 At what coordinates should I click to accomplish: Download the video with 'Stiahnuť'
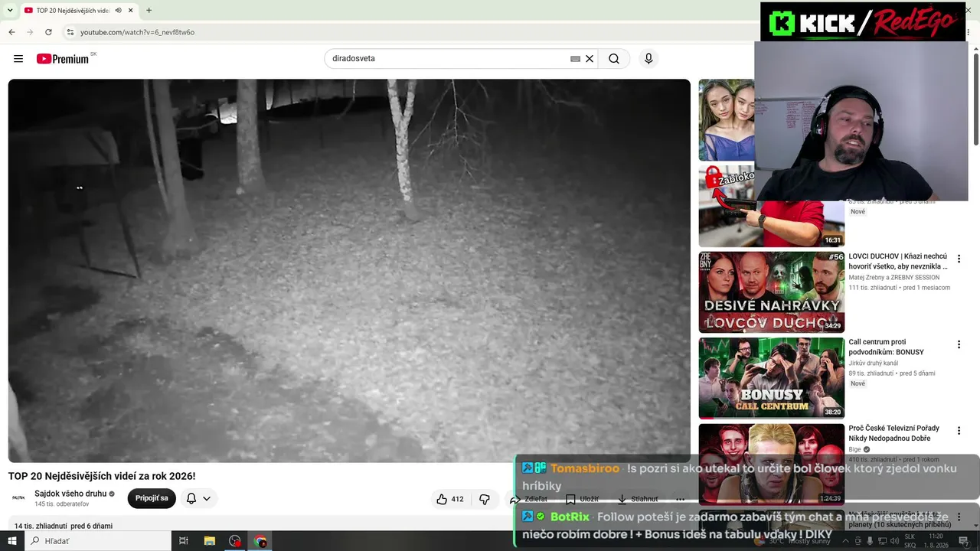coord(638,499)
